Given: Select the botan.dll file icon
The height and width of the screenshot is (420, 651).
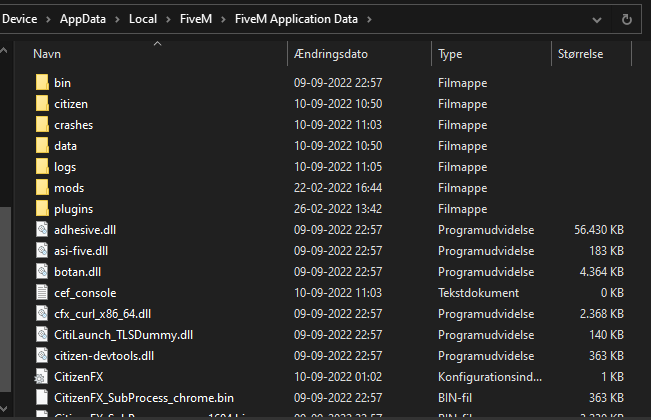Looking at the screenshot, I should pyautogui.click(x=42, y=271).
